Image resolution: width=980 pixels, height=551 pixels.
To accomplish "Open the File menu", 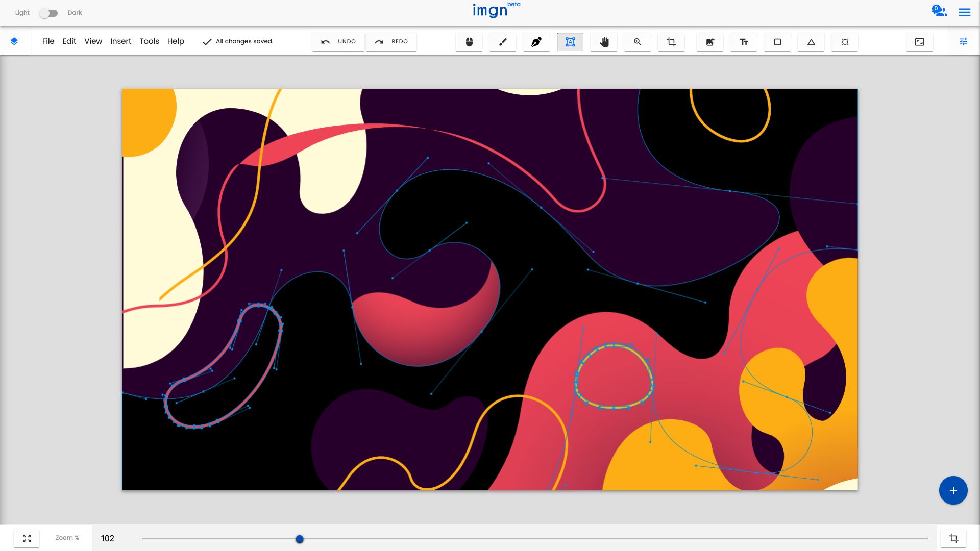I will pos(48,41).
